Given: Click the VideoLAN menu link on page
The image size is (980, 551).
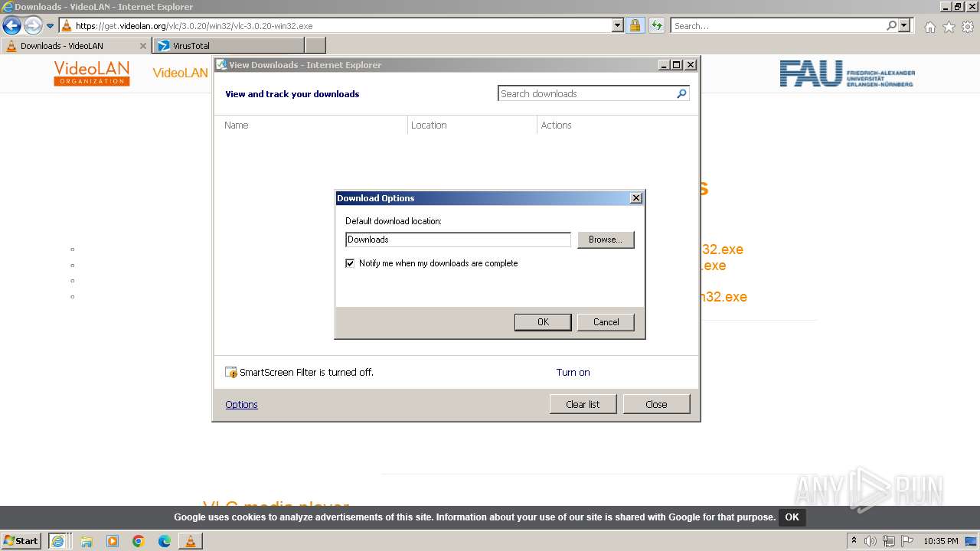Looking at the screenshot, I should coord(180,73).
